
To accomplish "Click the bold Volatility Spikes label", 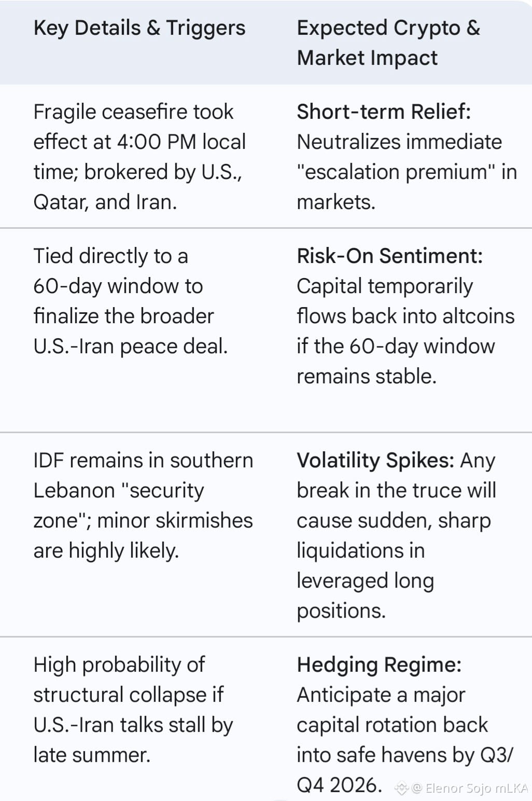I will click(375, 460).
